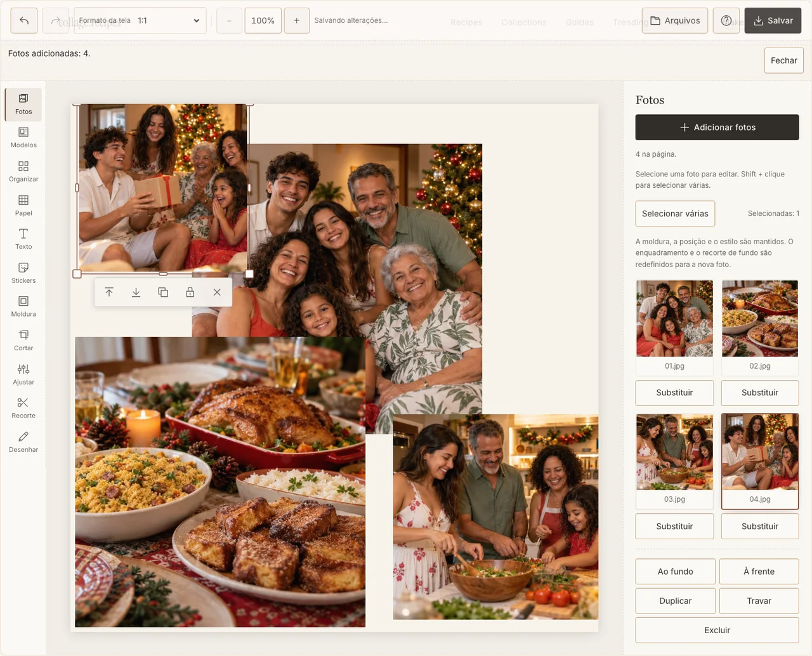Image resolution: width=812 pixels, height=656 pixels.
Task: Select the Desenhar drawing tool
Action: 23,442
